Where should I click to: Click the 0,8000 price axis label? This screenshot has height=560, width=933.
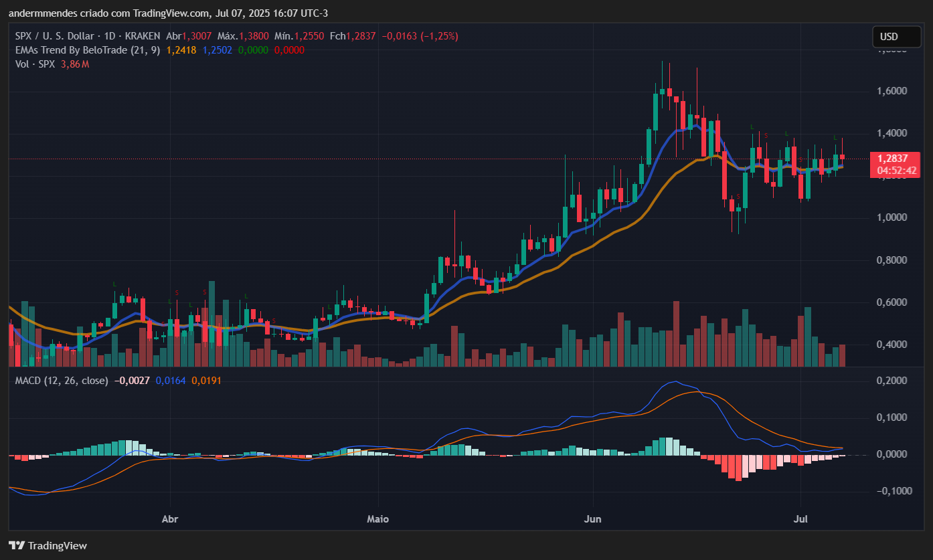[892, 260]
